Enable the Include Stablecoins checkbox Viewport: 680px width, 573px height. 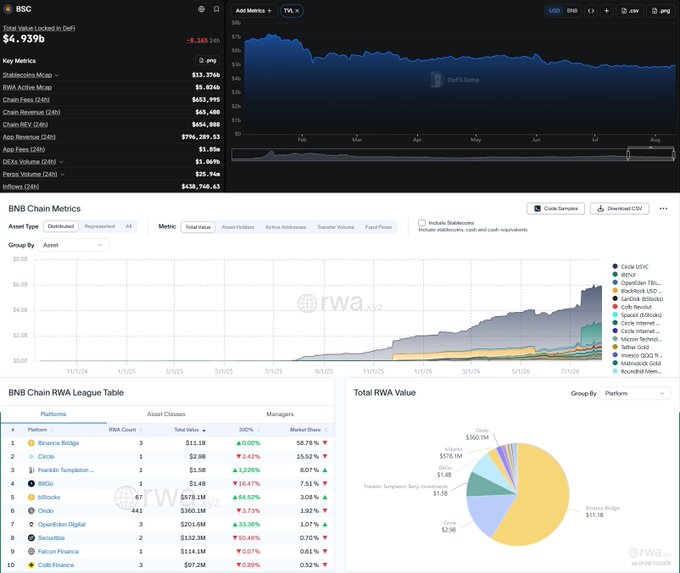click(x=422, y=223)
